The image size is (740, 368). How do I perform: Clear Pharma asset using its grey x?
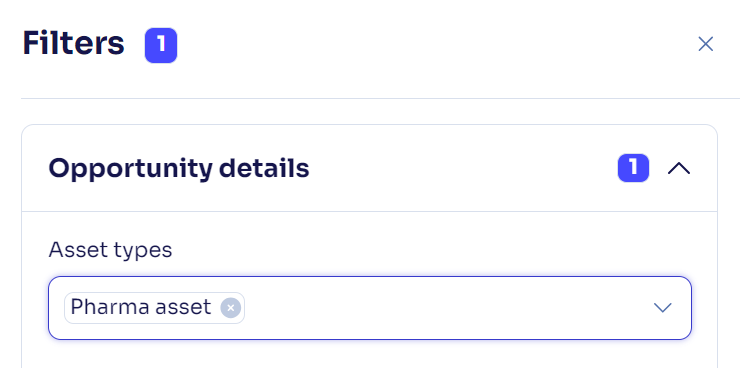point(230,308)
